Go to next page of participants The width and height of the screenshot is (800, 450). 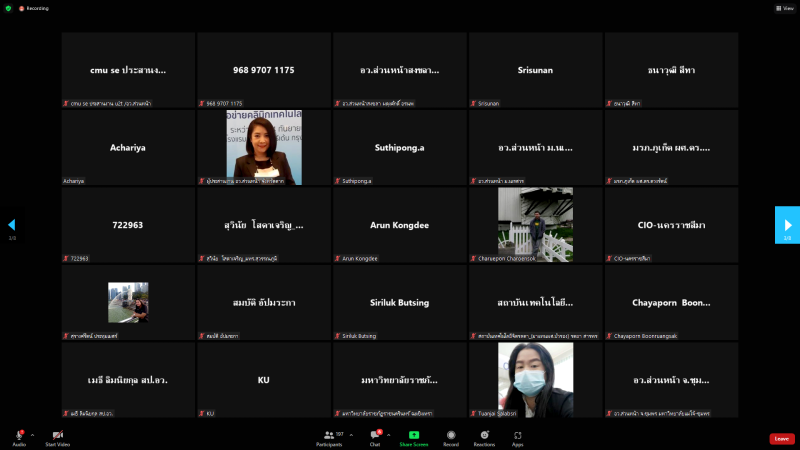pos(787,225)
